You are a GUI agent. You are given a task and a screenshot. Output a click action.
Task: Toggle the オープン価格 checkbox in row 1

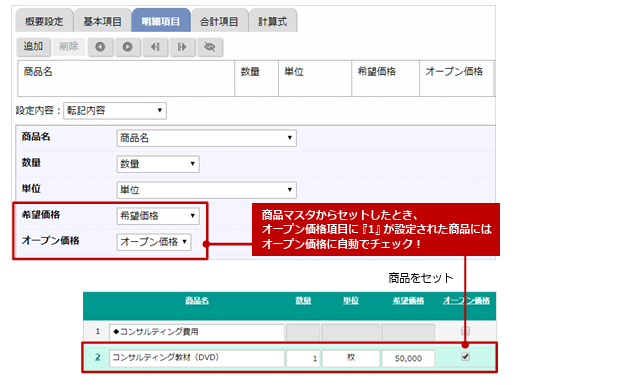[465, 331]
